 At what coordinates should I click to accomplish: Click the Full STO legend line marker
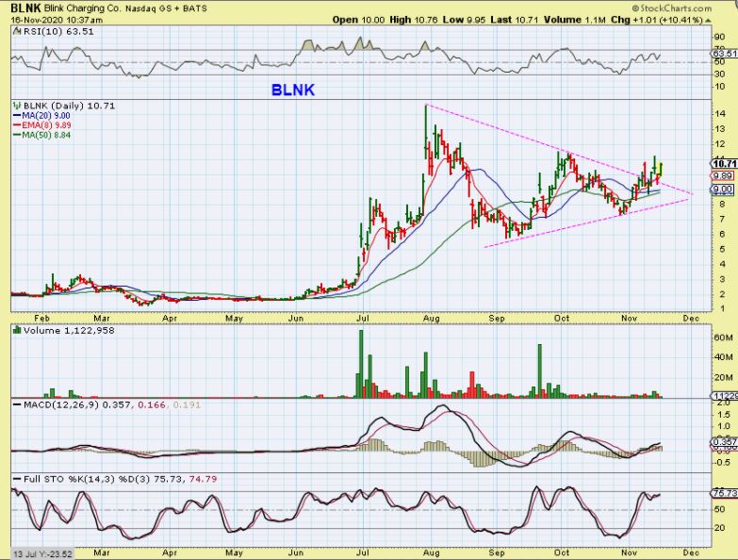coord(17,479)
